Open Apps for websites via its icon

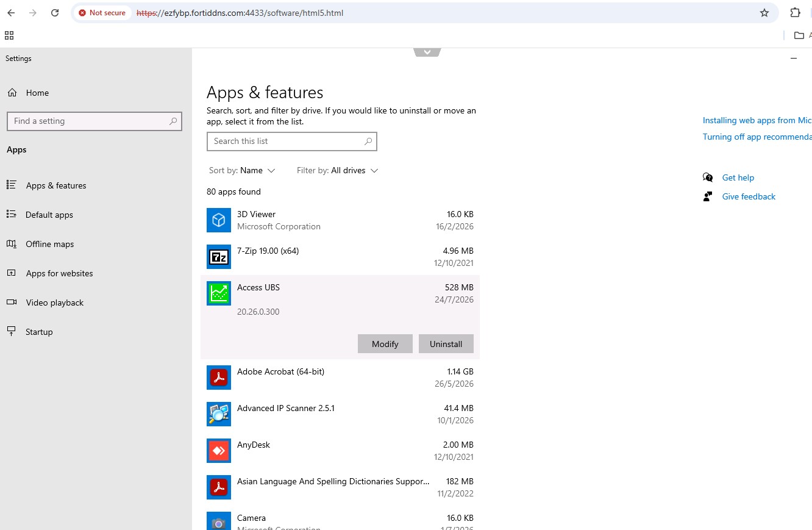click(12, 273)
